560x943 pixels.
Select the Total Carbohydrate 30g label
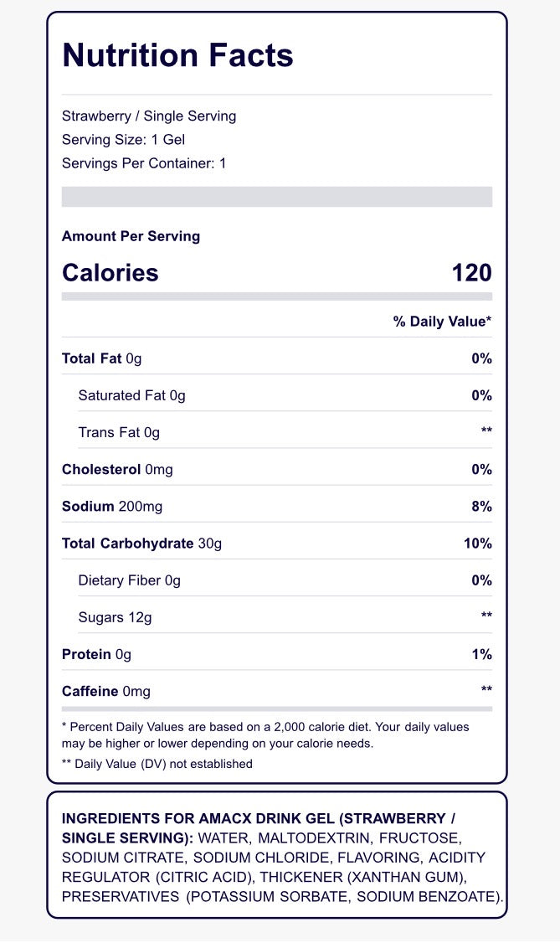[141, 544]
